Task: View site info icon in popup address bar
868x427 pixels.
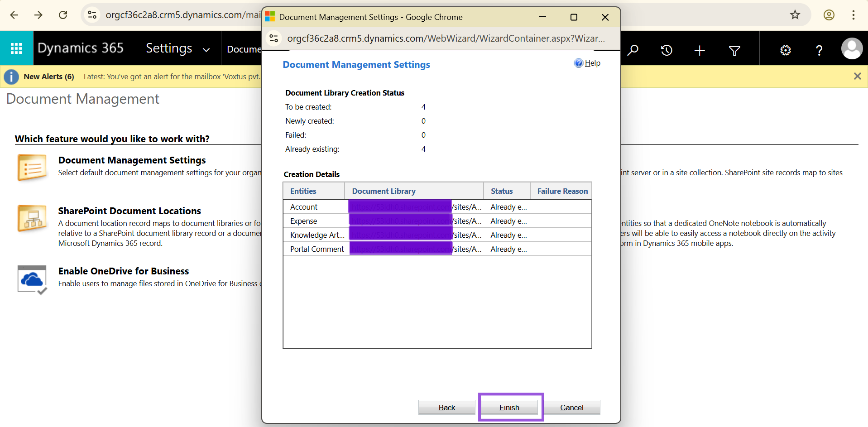Action: [x=274, y=38]
